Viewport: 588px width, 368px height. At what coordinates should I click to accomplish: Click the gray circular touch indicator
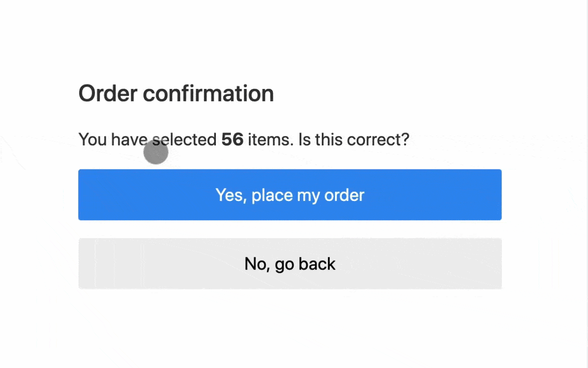[x=156, y=152]
